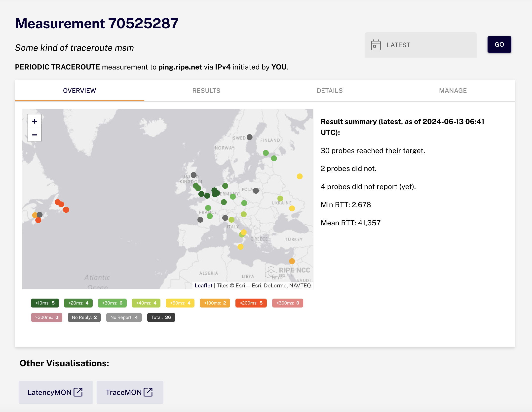
Task: Zoom out on the map
Action: pyautogui.click(x=35, y=135)
